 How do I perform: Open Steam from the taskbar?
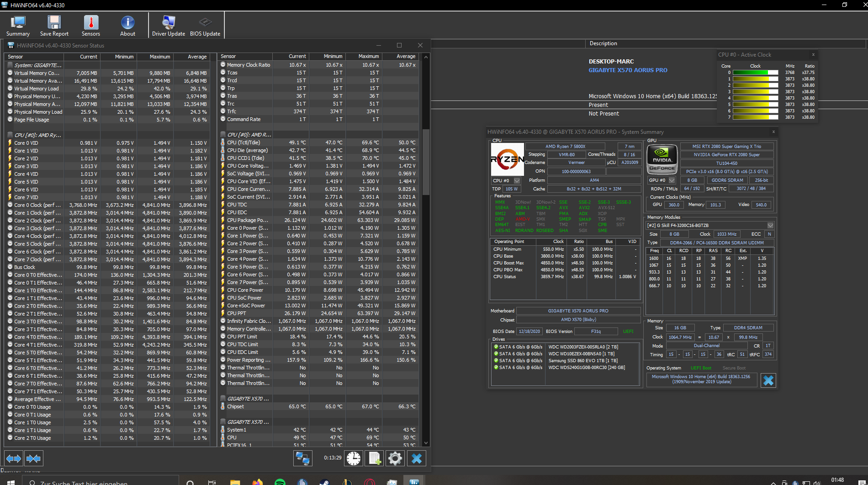[324, 482]
